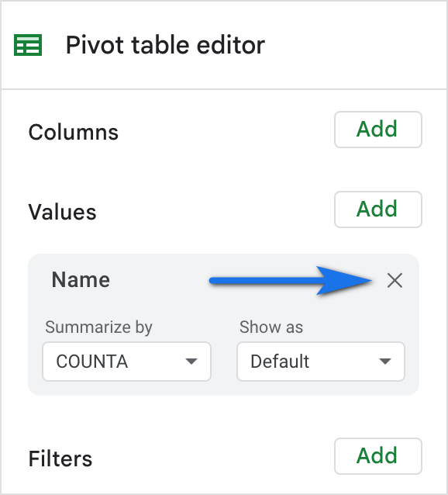Viewport: 448px width, 495px height.
Task: Add a field to Values
Action: click(x=378, y=209)
